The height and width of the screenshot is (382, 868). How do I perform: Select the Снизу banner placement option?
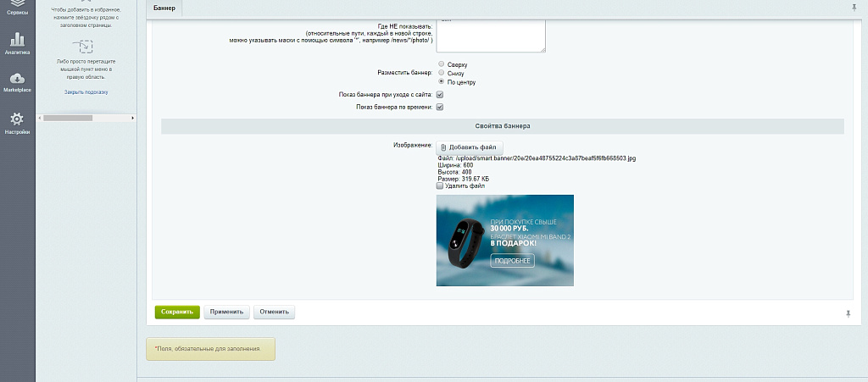(x=441, y=73)
